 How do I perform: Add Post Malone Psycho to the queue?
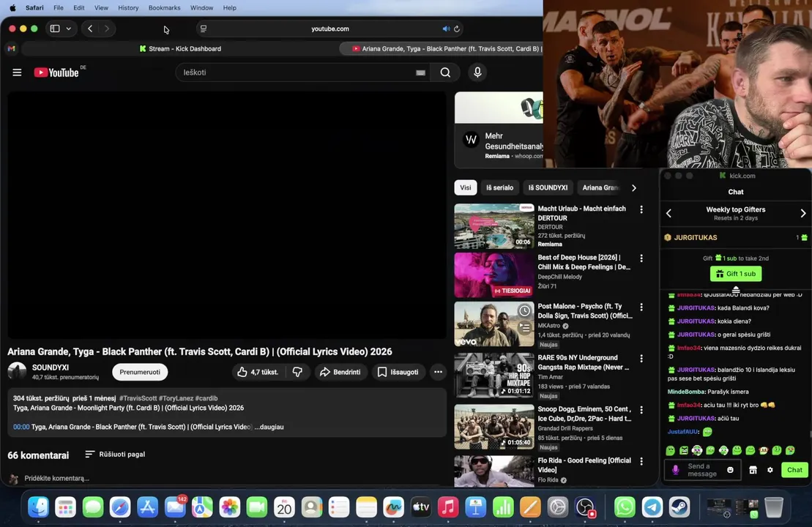[524, 327]
